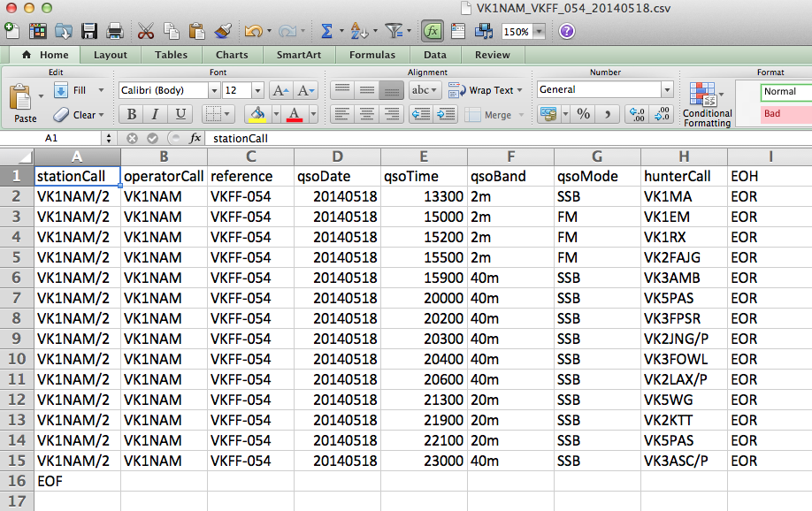Toggle Italic formatting
The height and width of the screenshot is (511, 812).
(156, 114)
